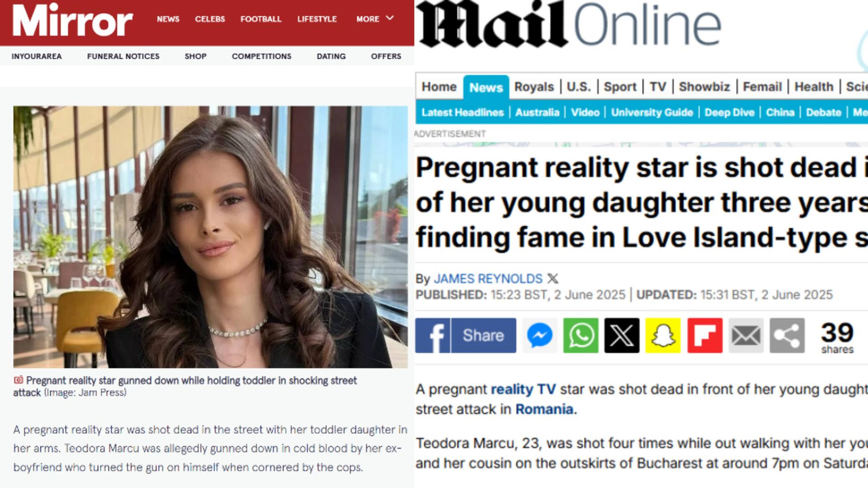Follow the Romania hyperlink in article
The width and height of the screenshot is (868, 488).
pos(545,409)
